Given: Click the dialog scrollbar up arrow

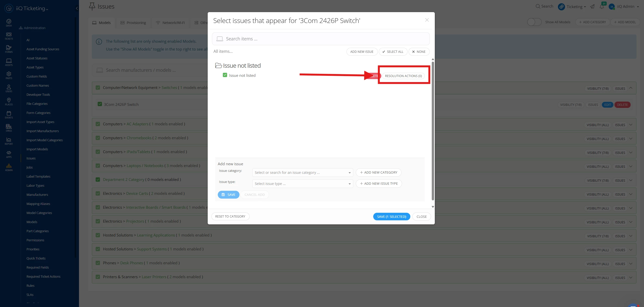Looking at the screenshot, I should coord(433,59).
